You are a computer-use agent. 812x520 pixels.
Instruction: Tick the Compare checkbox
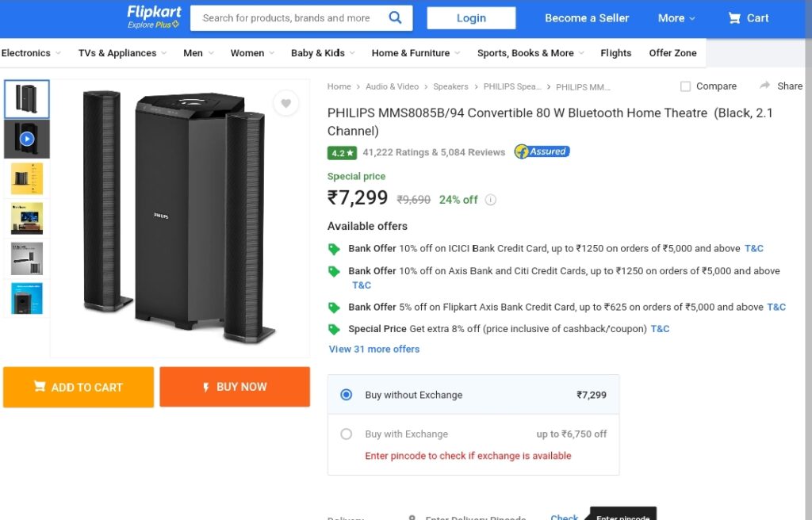pyautogui.click(x=685, y=86)
